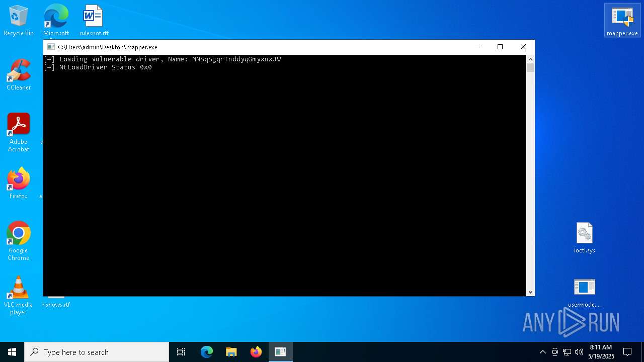Click the 'NtLoadDriver Status 0x0' output line
644x362 pixels.
(98, 67)
